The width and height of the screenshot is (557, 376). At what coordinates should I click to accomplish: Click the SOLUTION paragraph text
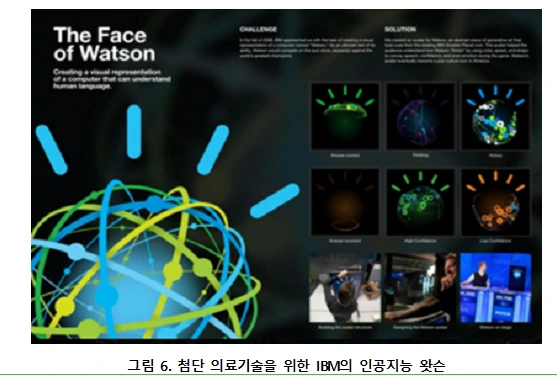[x=456, y=50]
